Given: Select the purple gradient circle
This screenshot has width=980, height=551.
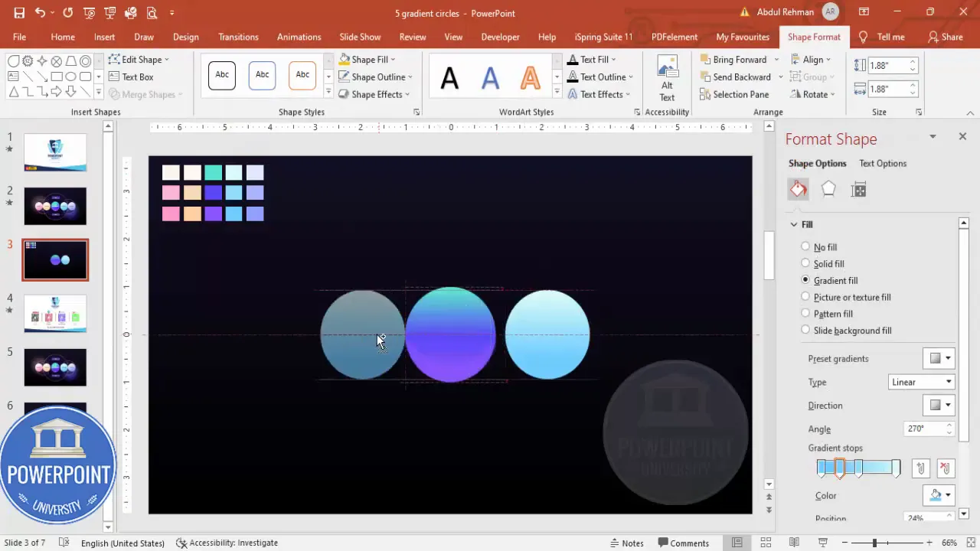Looking at the screenshot, I should click(450, 334).
